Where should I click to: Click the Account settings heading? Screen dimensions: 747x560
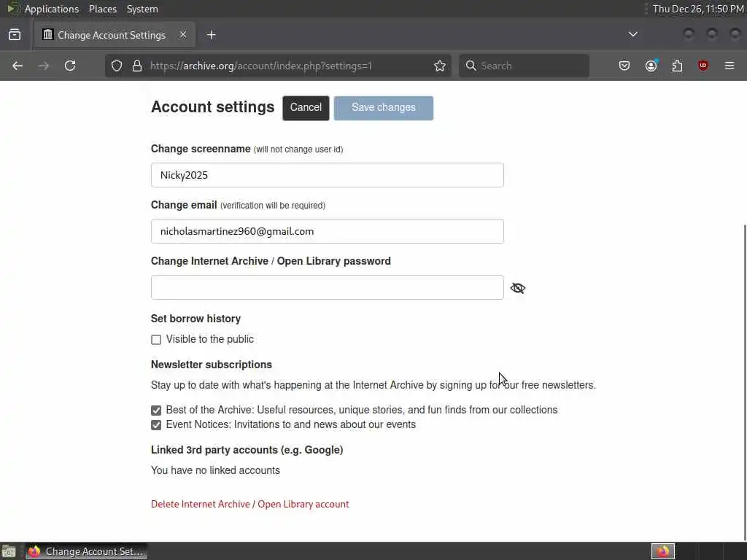pyautogui.click(x=212, y=106)
